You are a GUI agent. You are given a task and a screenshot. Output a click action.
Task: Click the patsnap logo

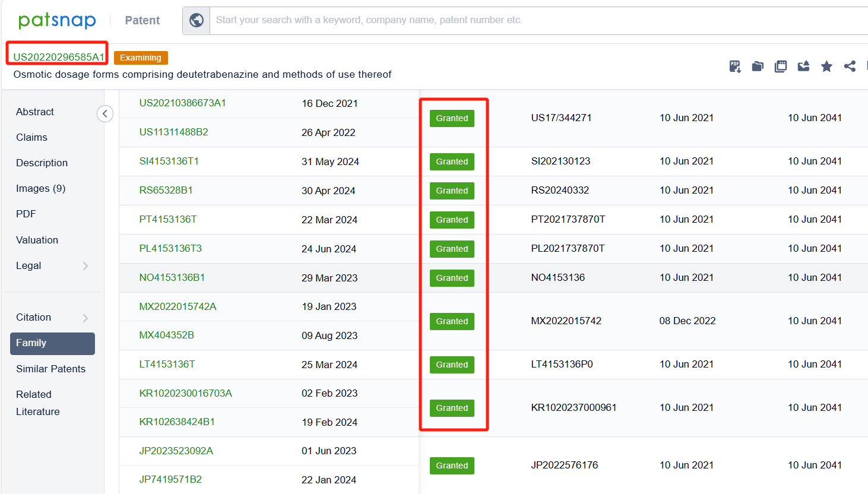pos(57,20)
